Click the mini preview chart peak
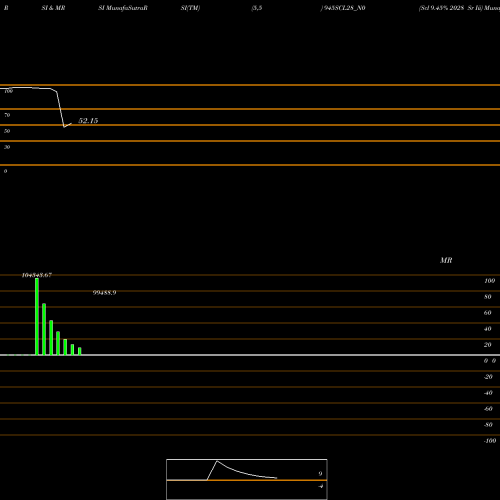Screen dimensions: 500x500 click(x=217, y=461)
